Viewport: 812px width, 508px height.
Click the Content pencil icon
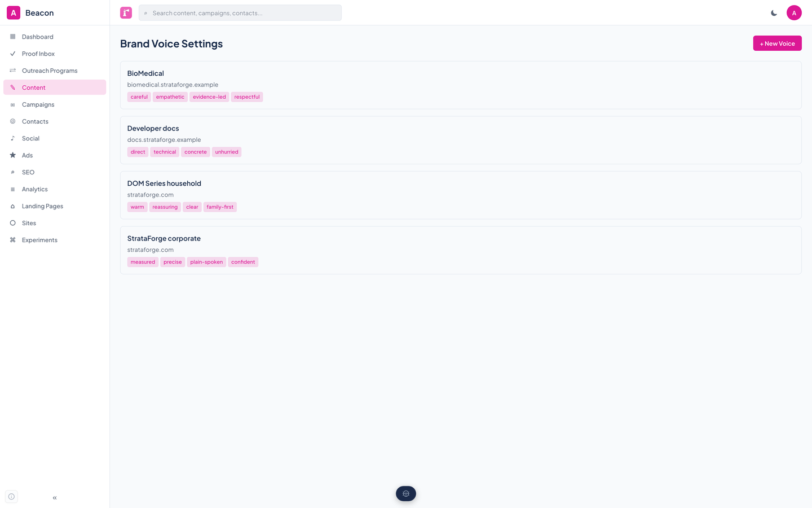pyautogui.click(x=12, y=87)
